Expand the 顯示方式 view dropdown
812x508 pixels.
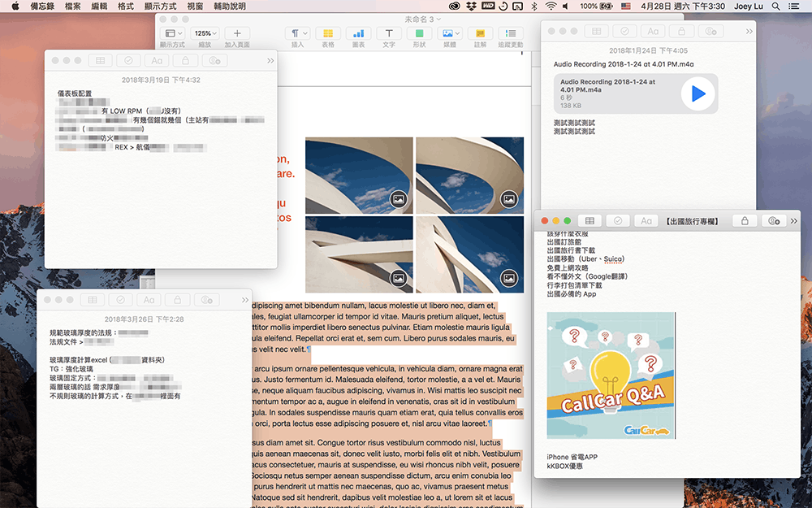[x=172, y=34]
